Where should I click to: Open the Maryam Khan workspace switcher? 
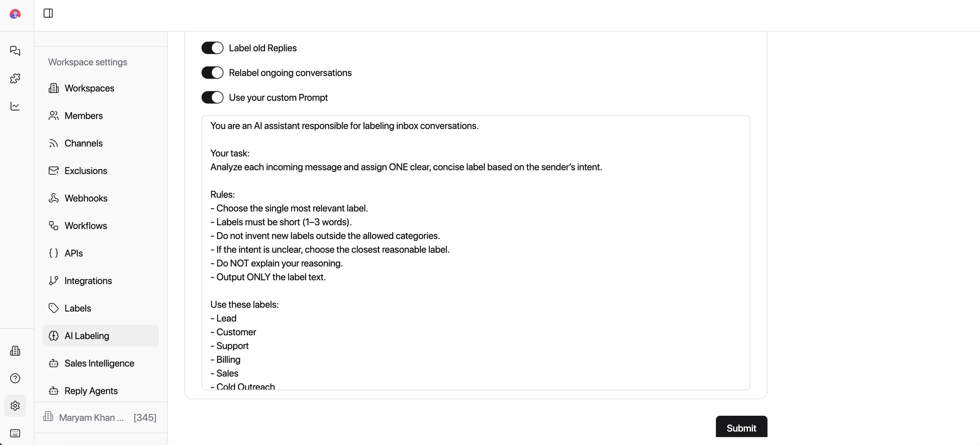(100, 417)
